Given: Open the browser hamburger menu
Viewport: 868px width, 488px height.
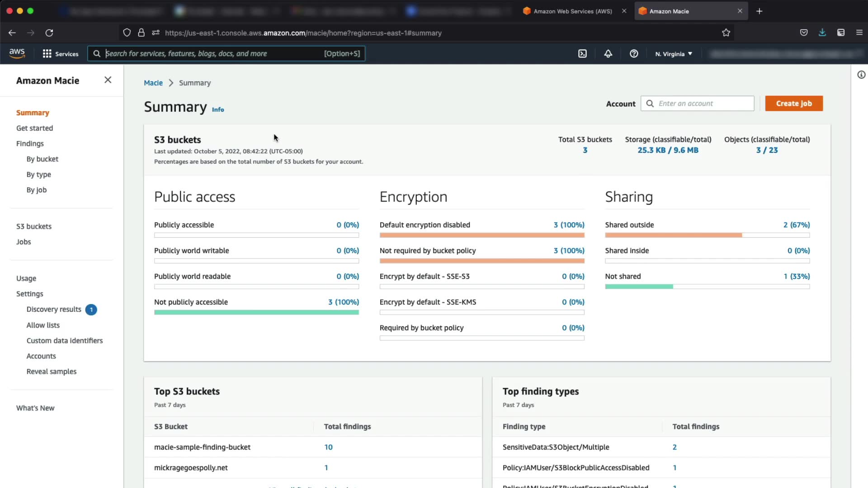Looking at the screenshot, I should point(859,33).
